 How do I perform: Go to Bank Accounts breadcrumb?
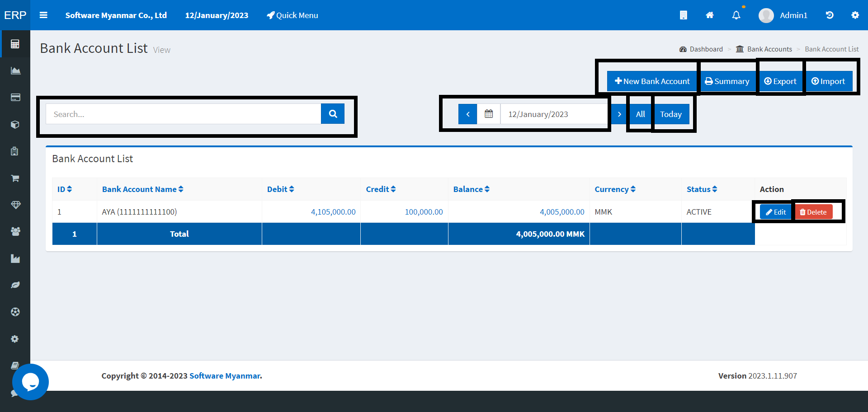coord(764,49)
